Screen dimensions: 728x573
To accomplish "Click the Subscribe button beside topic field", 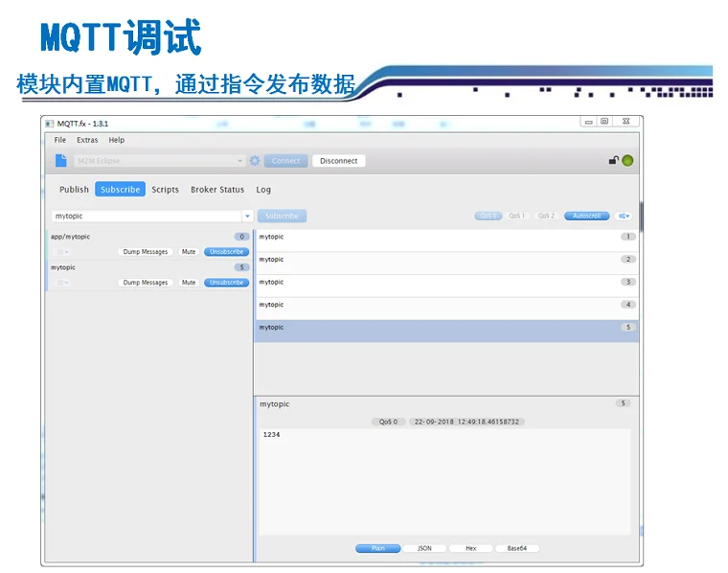I will pos(282,216).
